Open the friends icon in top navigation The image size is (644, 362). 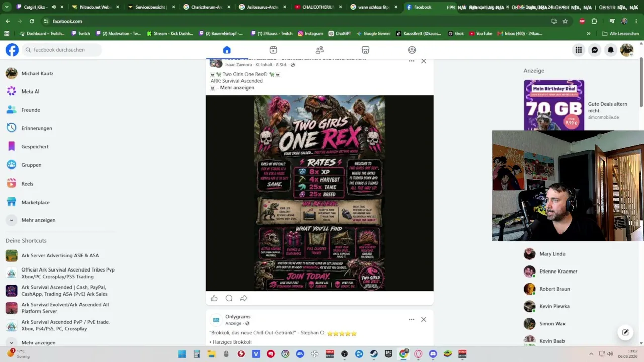click(319, 50)
